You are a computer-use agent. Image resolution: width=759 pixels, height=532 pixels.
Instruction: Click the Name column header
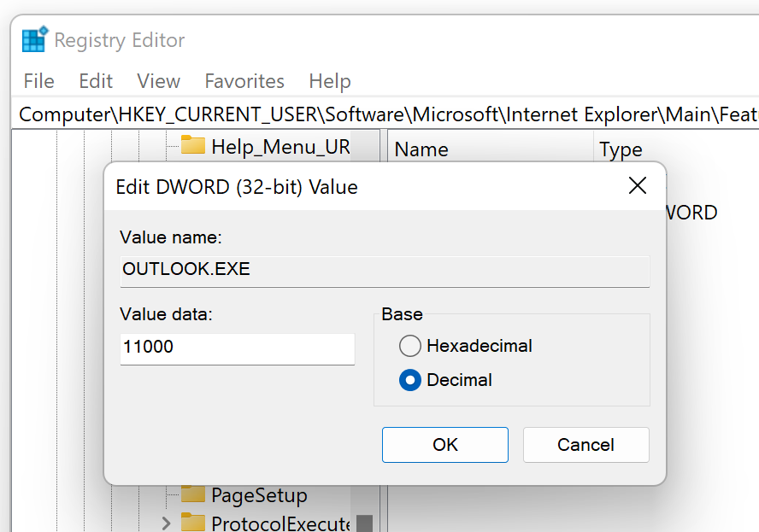pyautogui.click(x=491, y=149)
